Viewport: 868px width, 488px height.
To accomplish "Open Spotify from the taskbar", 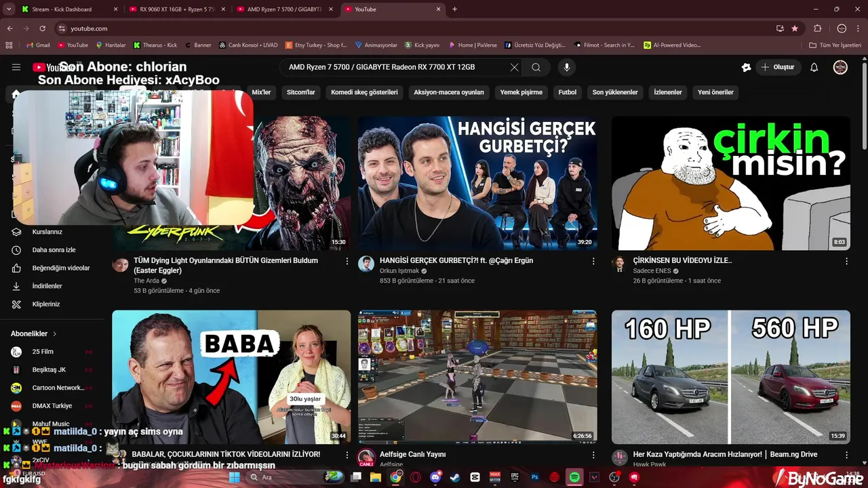I will (x=574, y=477).
